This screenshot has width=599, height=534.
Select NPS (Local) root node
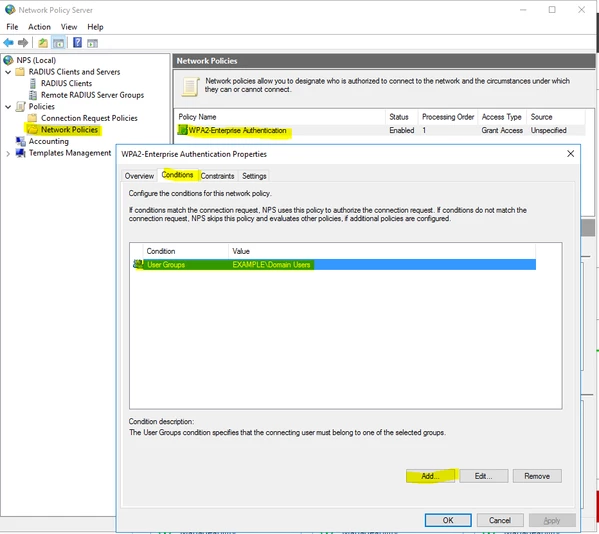point(36,60)
